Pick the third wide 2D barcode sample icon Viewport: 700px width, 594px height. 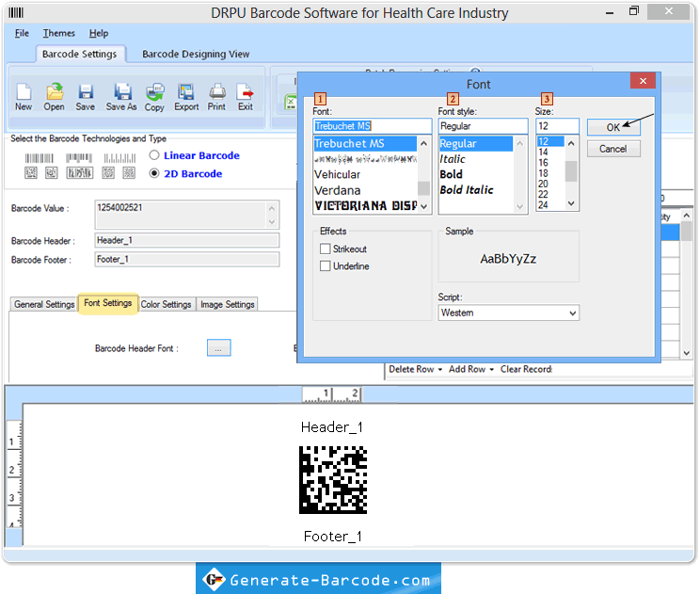tap(79, 173)
